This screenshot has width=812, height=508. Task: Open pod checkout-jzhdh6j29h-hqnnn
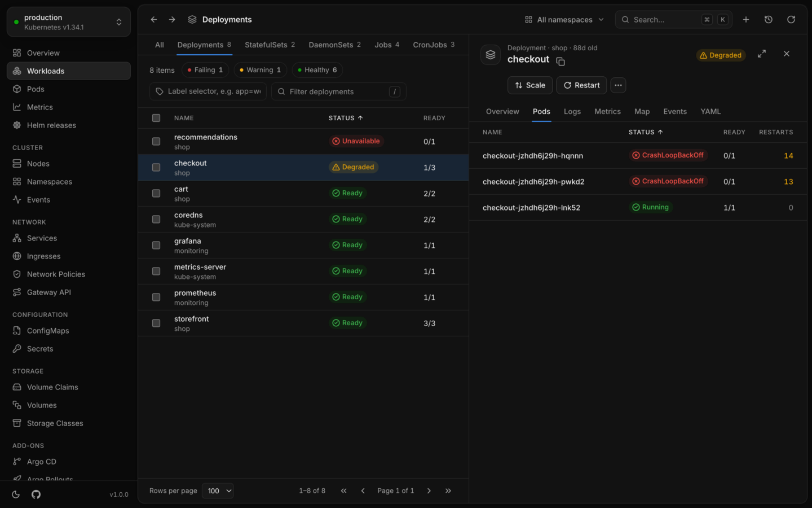click(533, 156)
